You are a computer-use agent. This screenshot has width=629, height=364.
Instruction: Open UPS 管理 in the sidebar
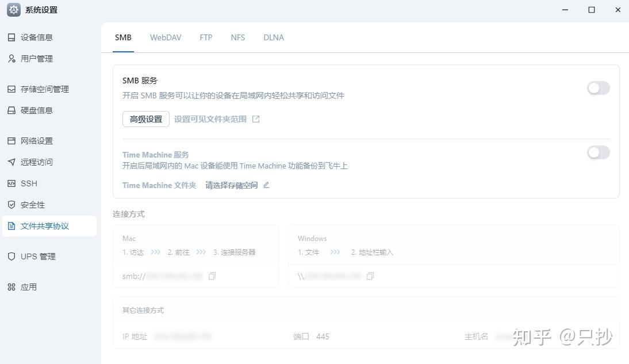click(x=37, y=256)
